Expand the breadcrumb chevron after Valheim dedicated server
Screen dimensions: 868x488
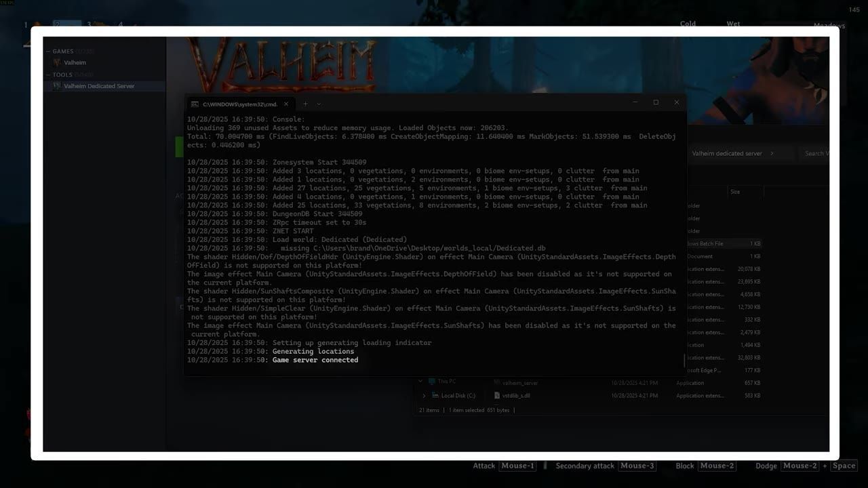[x=772, y=154]
